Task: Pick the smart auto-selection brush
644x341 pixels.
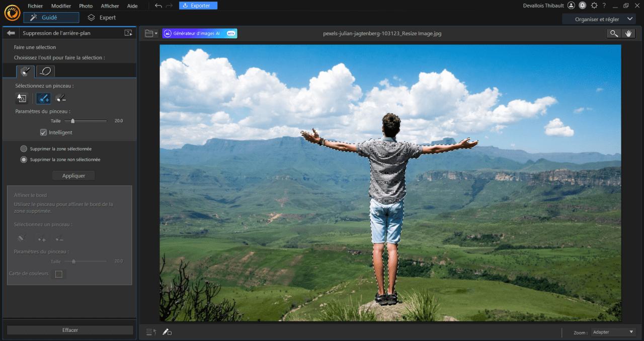Action: (x=22, y=98)
